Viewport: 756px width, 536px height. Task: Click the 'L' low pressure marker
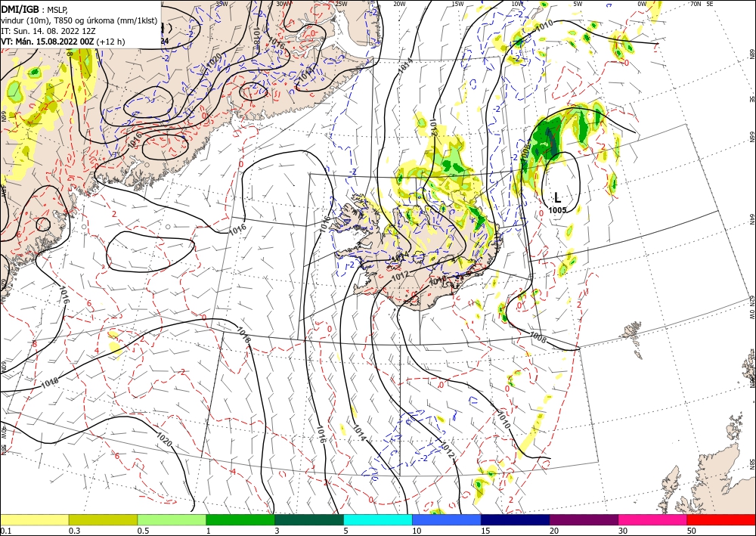(557, 197)
